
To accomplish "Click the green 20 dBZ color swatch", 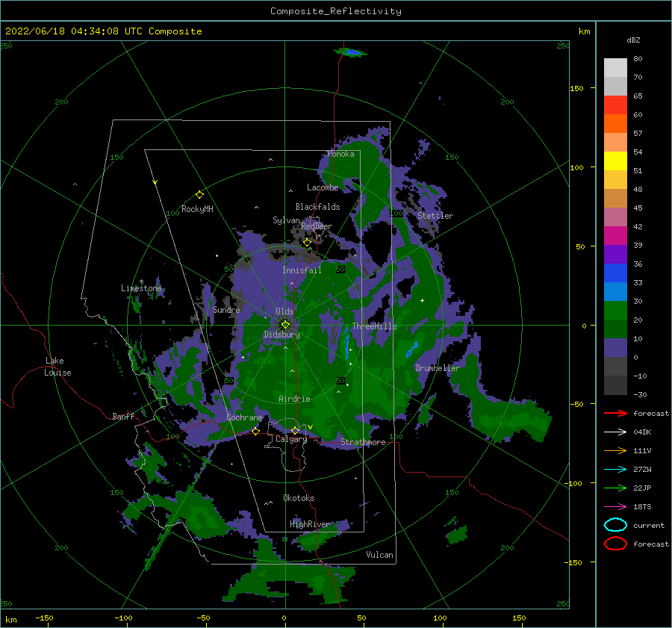I will (x=615, y=311).
